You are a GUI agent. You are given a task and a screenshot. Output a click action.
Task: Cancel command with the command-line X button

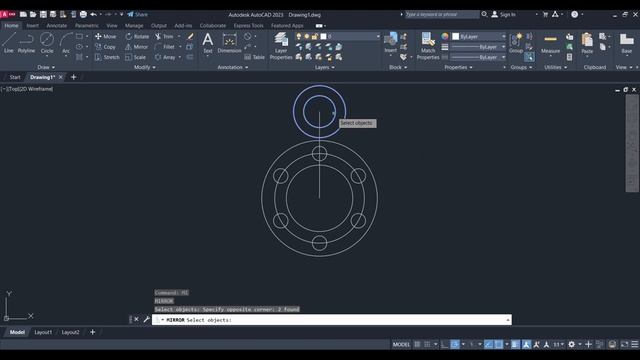136,319
